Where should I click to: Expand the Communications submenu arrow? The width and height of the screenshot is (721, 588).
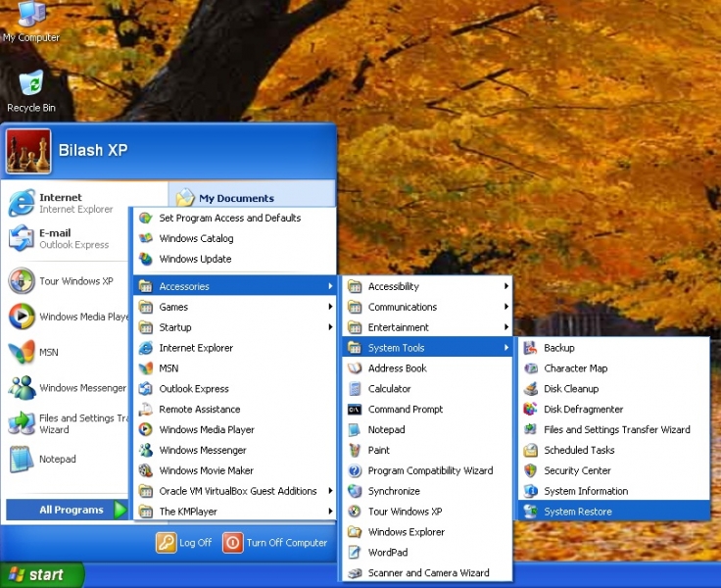506,308
